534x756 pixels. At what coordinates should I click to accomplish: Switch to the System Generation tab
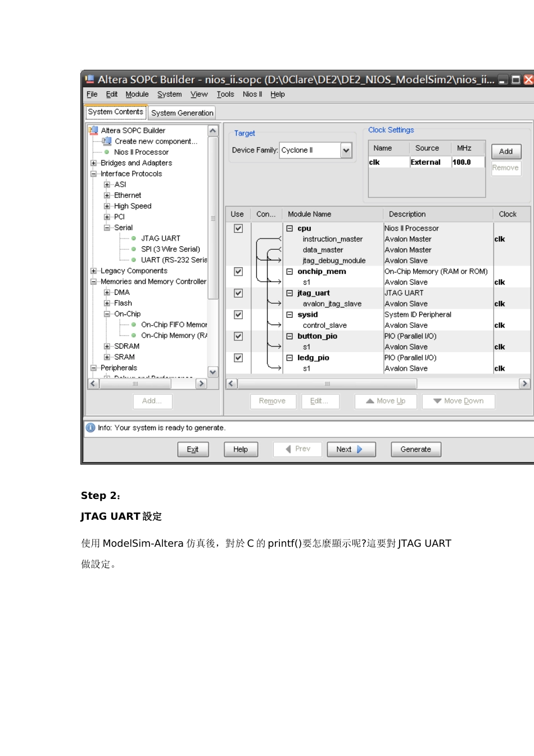(x=182, y=112)
